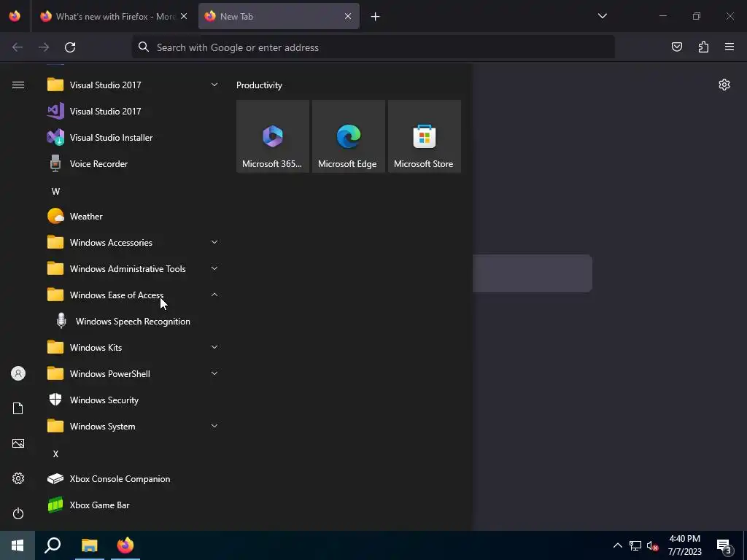This screenshot has height=560, width=747.
Task: Collapse Windows Ease of Access folder
Action: coord(133,295)
